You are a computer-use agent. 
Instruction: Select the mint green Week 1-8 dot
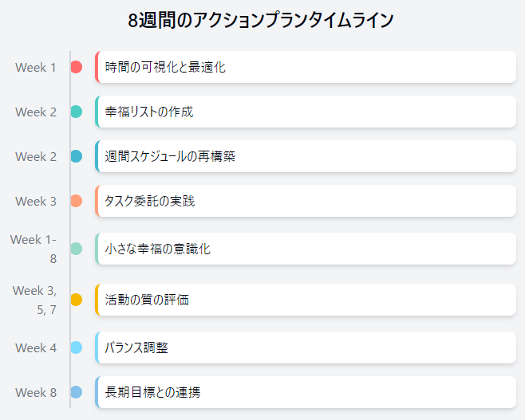(77, 249)
